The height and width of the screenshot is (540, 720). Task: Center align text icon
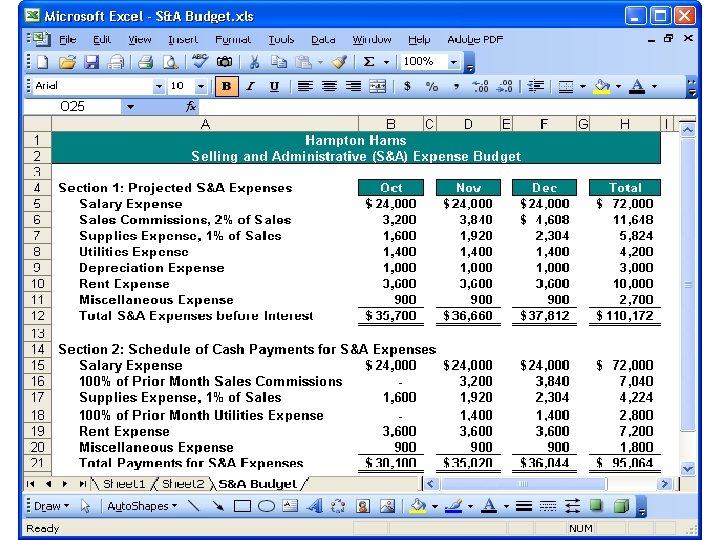click(x=329, y=86)
